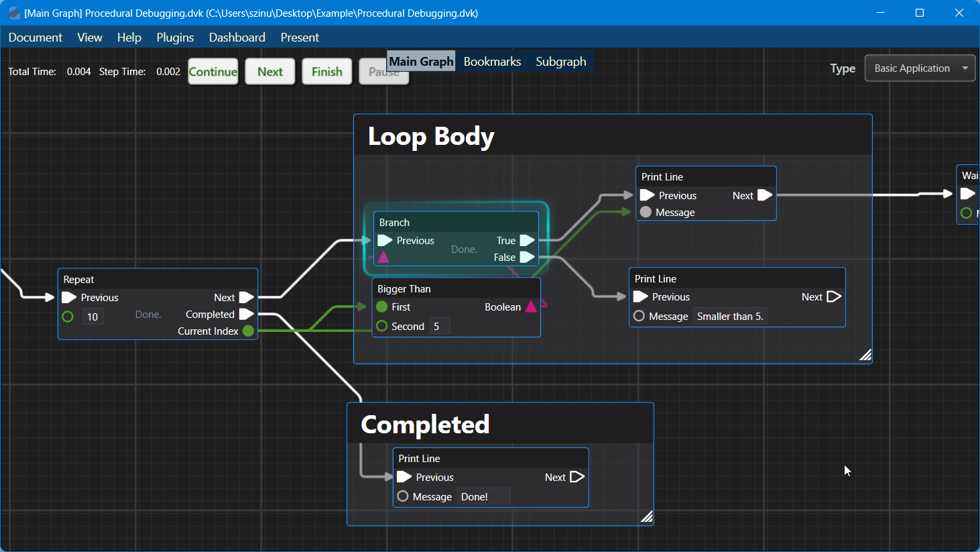Click the Repeat count field showing 10
This screenshot has width=980, height=552.
(x=93, y=317)
